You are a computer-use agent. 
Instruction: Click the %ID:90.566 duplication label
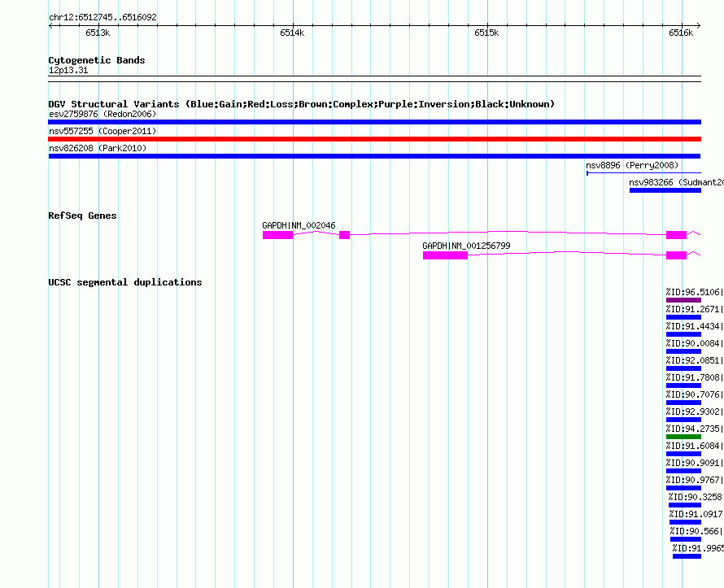(697, 531)
